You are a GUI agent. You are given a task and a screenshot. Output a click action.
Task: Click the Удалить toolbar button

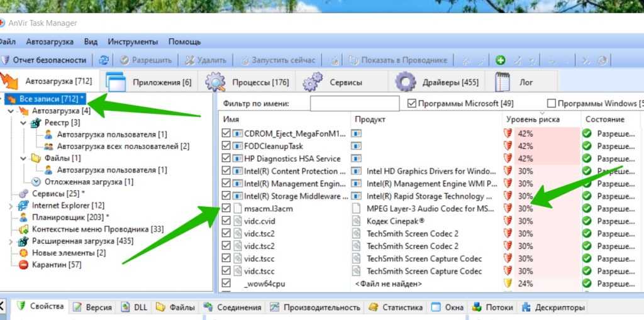point(206,60)
